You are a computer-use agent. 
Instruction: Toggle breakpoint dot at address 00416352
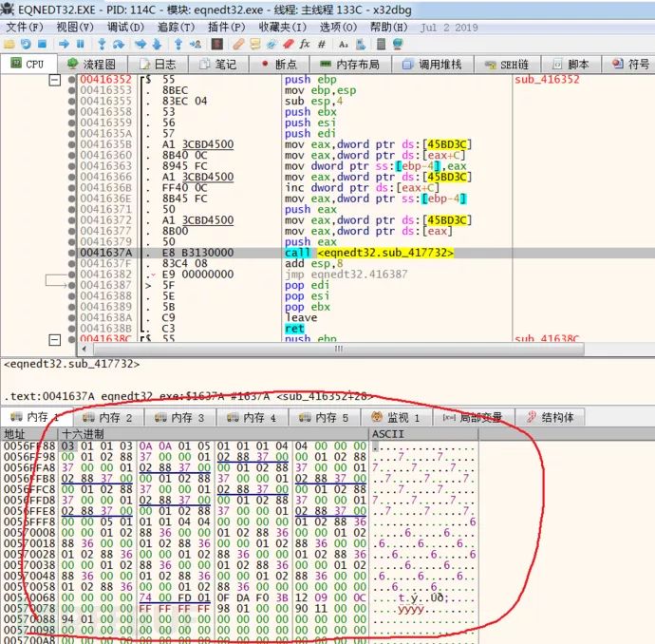click(x=73, y=81)
